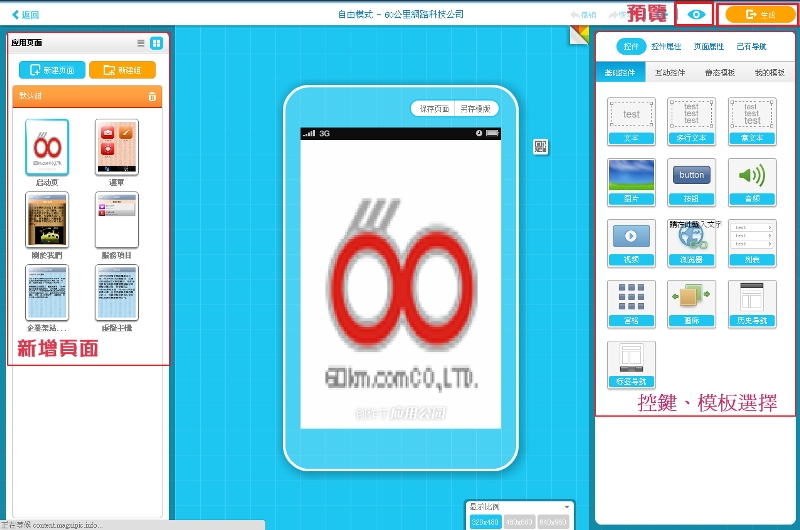Open the 控件 controls tab
Image resolution: width=800 pixels, height=530 pixels.
[x=631, y=46]
